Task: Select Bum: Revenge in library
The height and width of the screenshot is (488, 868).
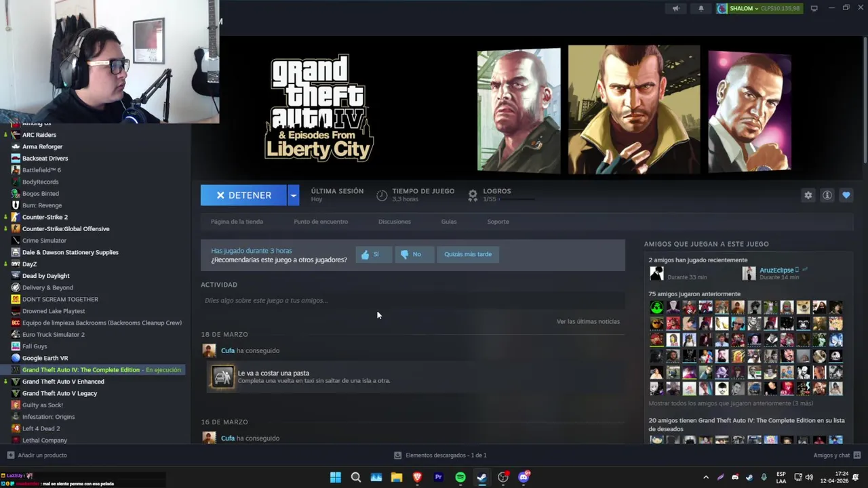Action: coord(42,205)
